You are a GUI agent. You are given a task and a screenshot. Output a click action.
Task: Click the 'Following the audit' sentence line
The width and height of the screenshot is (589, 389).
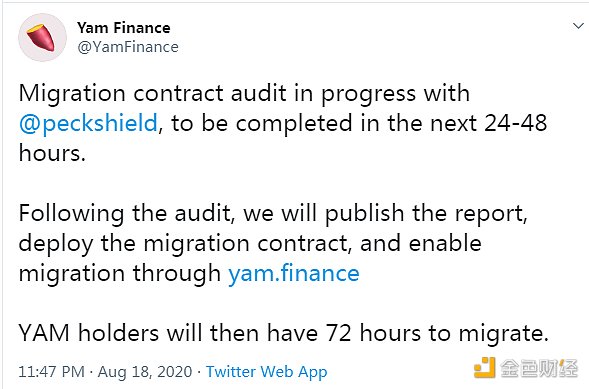[273, 213]
